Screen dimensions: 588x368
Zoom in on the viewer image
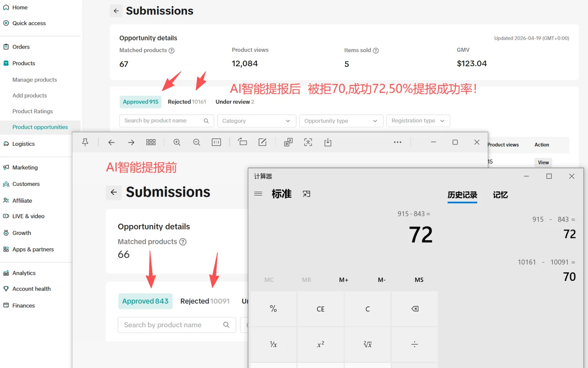tap(177, 142)
